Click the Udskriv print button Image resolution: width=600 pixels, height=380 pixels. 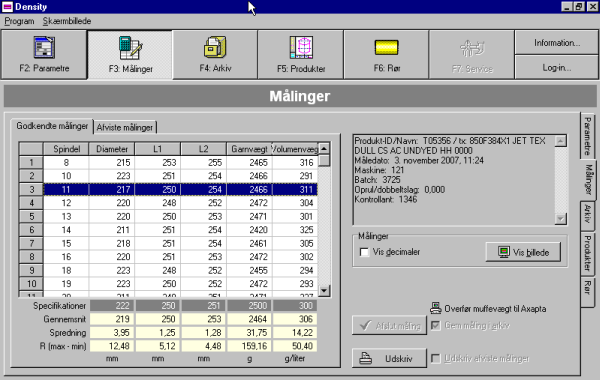(389, 358)
